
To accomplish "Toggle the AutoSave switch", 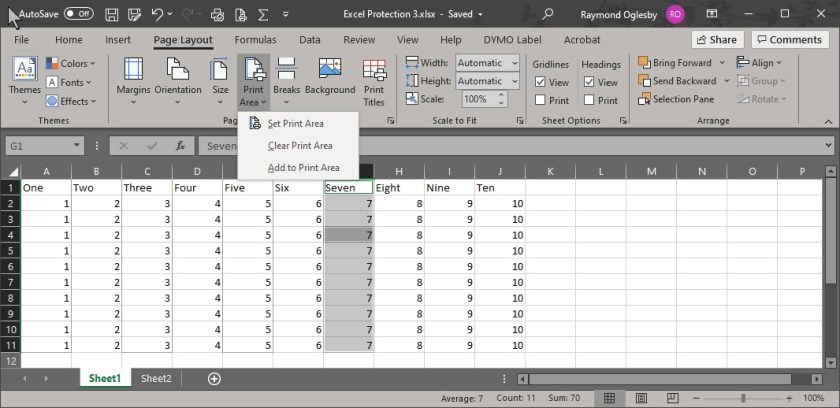I will (x=79, y=14).
